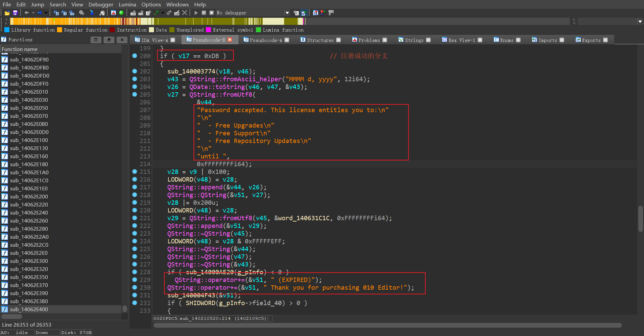Select sub_14062E400 in the Functions list

29,309
